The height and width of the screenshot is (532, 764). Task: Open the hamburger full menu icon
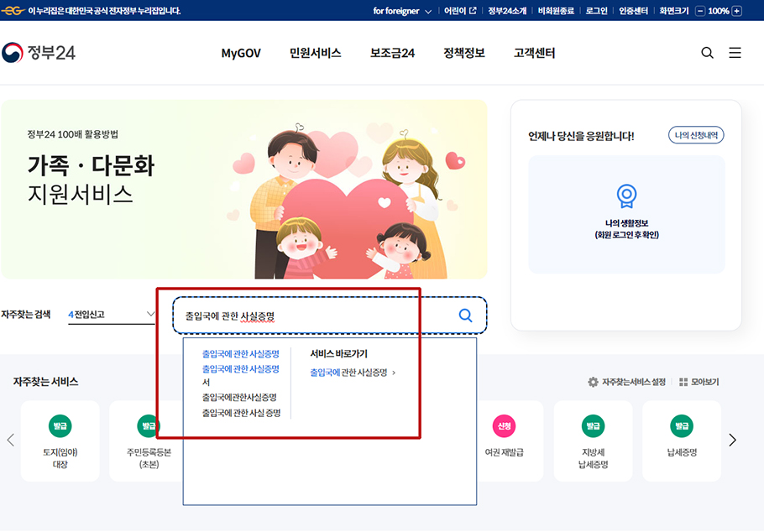[735, 53]
